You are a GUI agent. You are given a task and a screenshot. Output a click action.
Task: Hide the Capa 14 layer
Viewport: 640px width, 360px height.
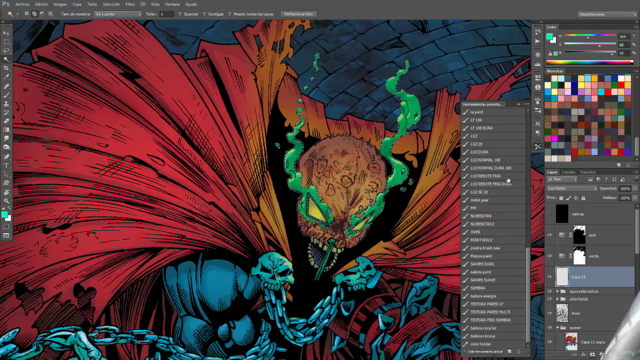click(x=549, y=277)
